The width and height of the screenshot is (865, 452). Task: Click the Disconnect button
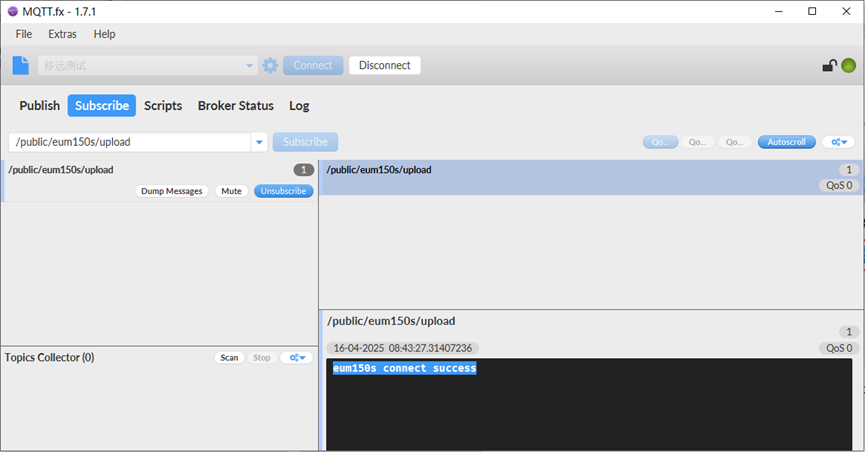[x=385, y=65]
